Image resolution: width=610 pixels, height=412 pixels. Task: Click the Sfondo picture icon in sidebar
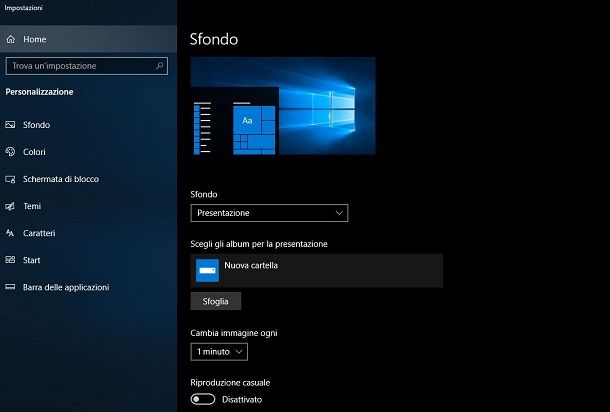click(x=10, y=125)
